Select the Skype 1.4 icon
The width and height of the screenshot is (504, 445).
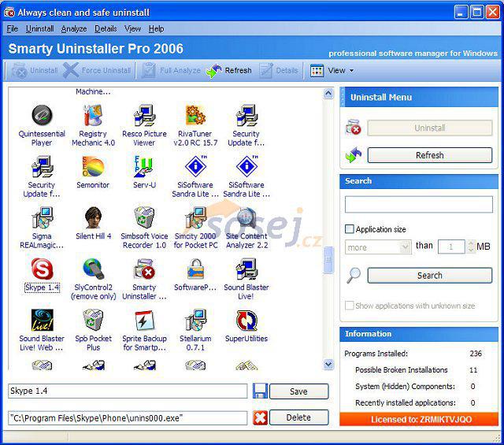[42, 269]
